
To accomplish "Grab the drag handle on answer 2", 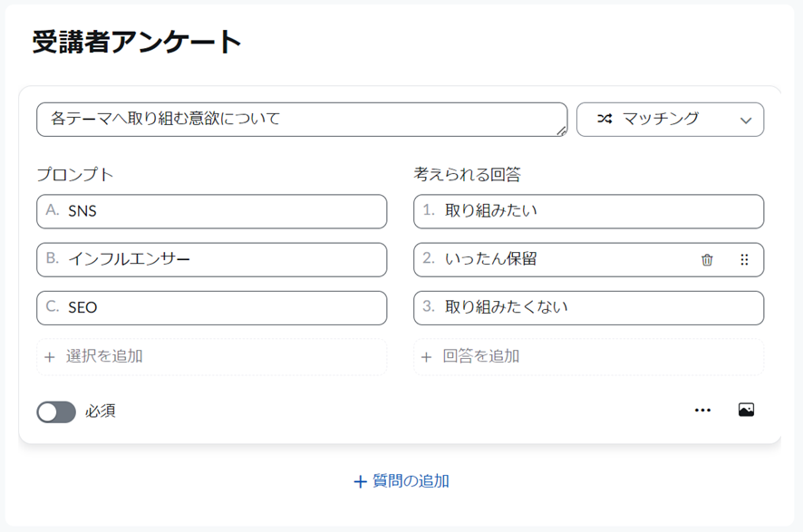I will coord(744,259).
